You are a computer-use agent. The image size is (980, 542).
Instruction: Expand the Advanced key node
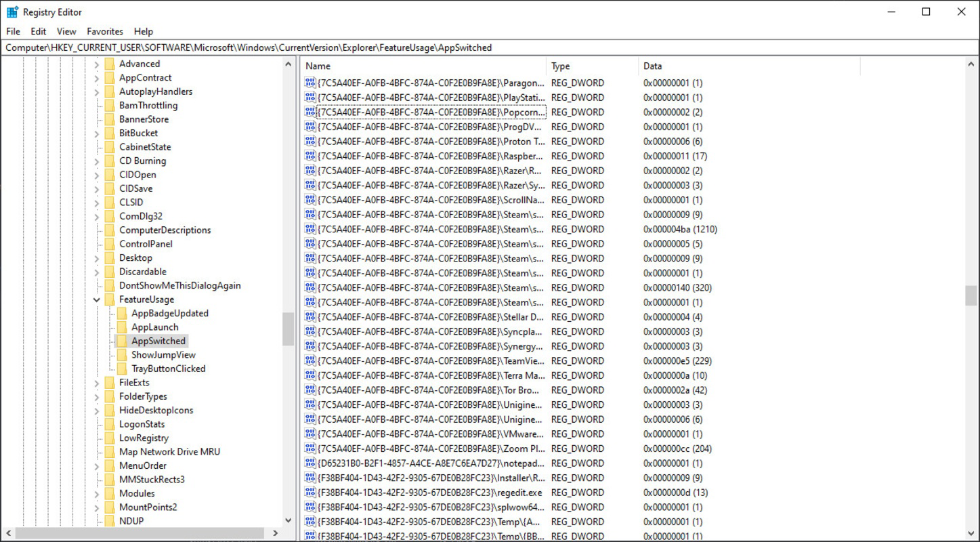coord(96,64)
